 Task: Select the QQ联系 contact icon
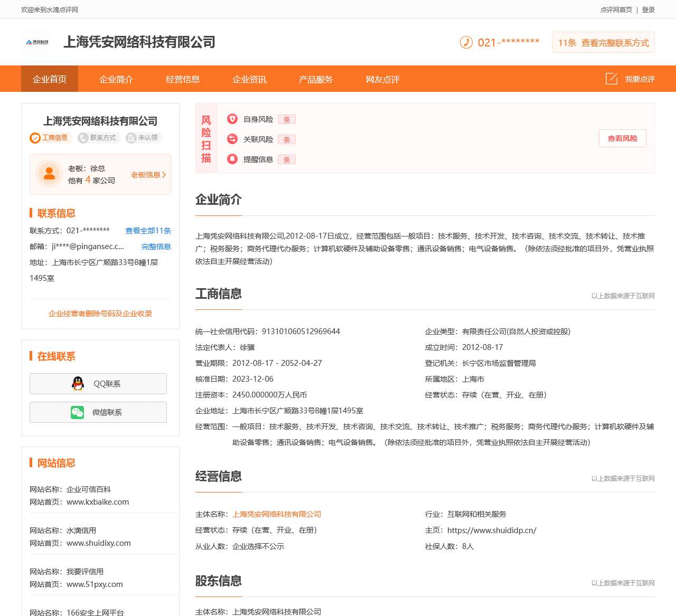pyautogui.click(x=77, y=384)
